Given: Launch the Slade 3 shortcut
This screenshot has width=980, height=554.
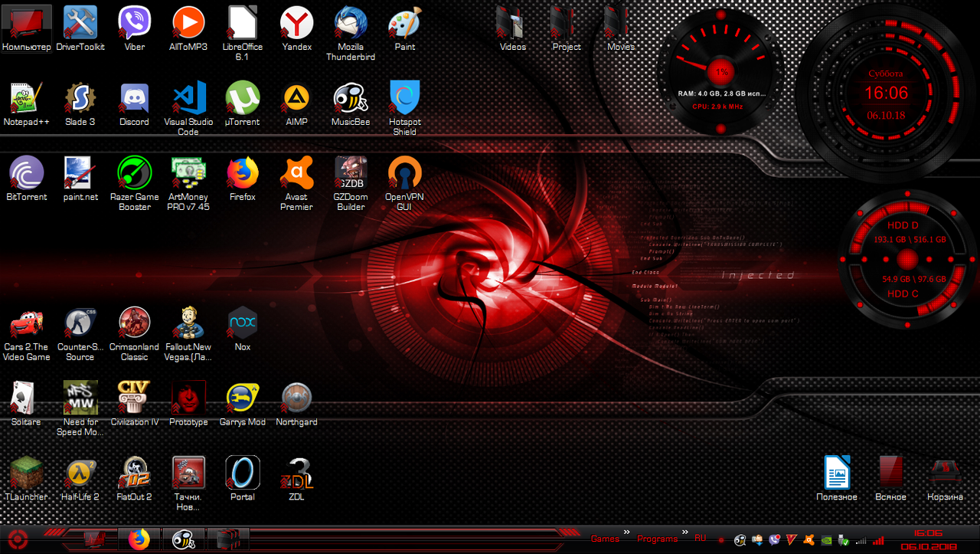Looking at the screenshot, I should [x=80, y=104].
